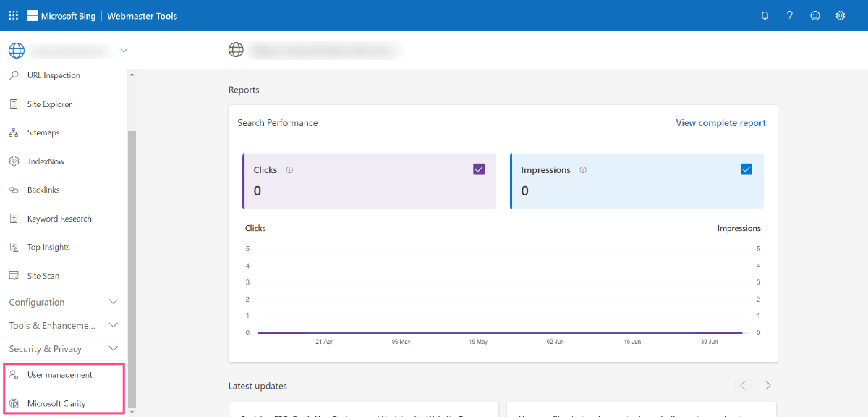
Task: Click View complete report link
Action: coord(720,123)
